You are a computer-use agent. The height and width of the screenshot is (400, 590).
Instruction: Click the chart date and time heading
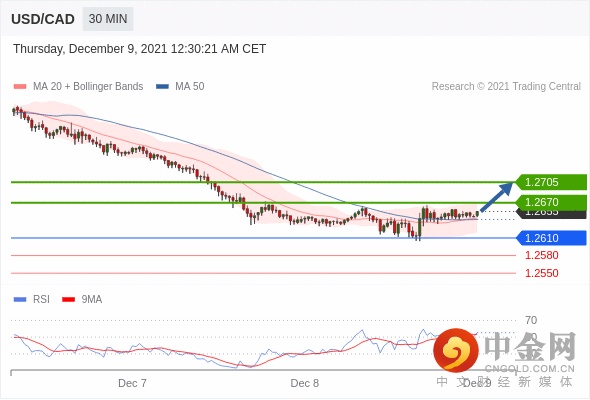coord(140,49)
